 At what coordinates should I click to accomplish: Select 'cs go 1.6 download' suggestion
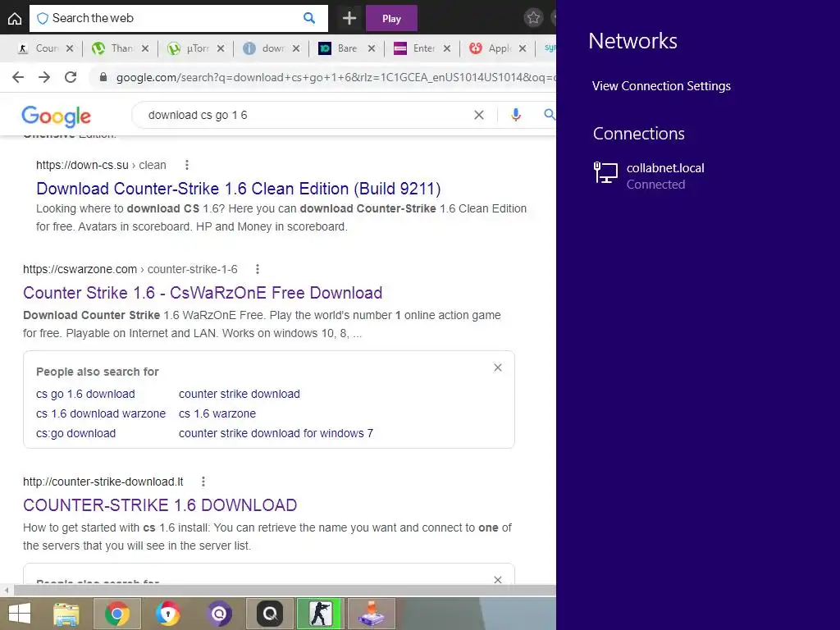pos(85,394)
